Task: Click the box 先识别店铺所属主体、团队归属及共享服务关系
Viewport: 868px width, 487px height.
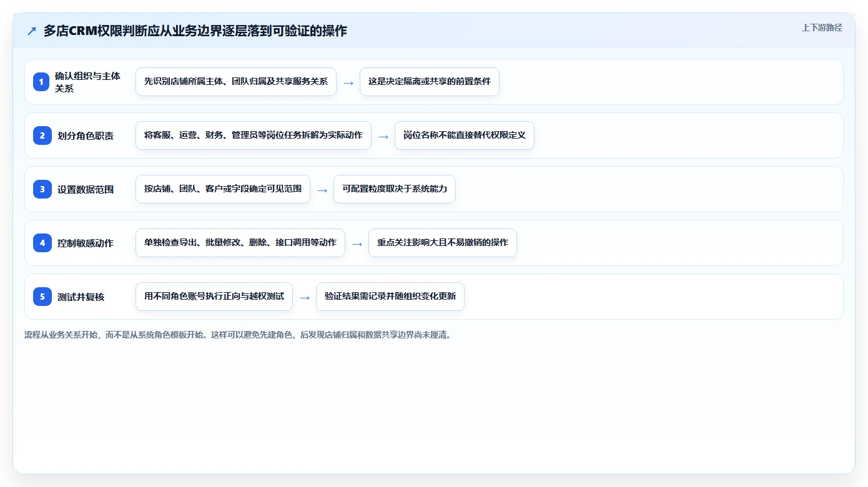Action: pyautogui.click(x=236, y=82)
